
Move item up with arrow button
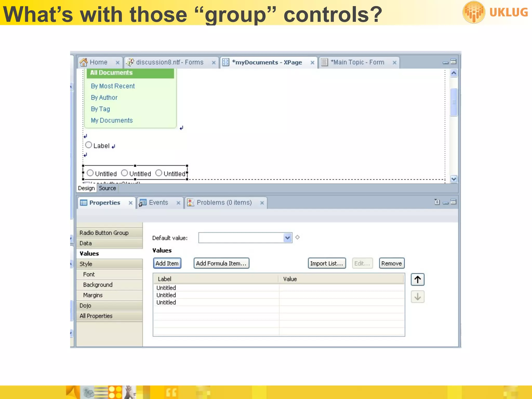click(418, 280)
